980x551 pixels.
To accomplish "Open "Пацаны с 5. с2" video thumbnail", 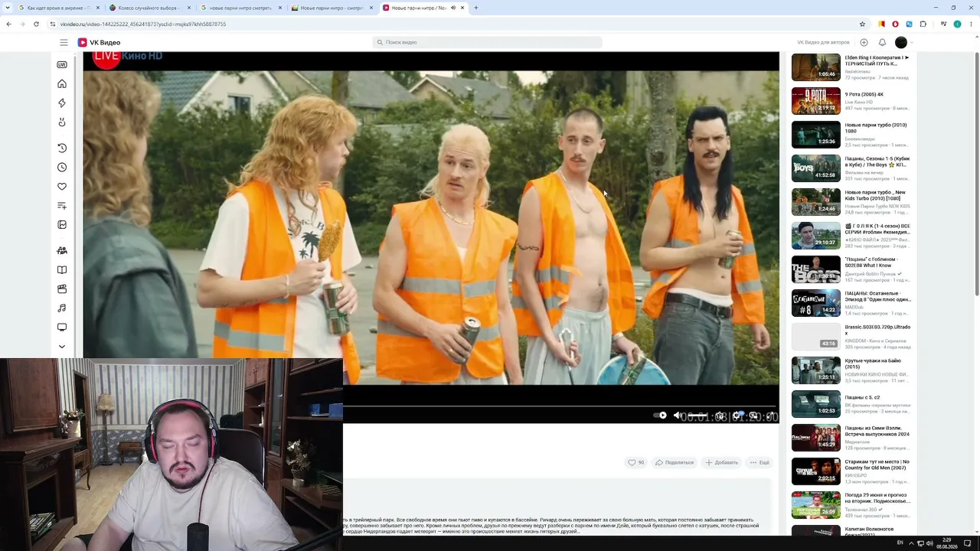I will [x=815, y=404].
